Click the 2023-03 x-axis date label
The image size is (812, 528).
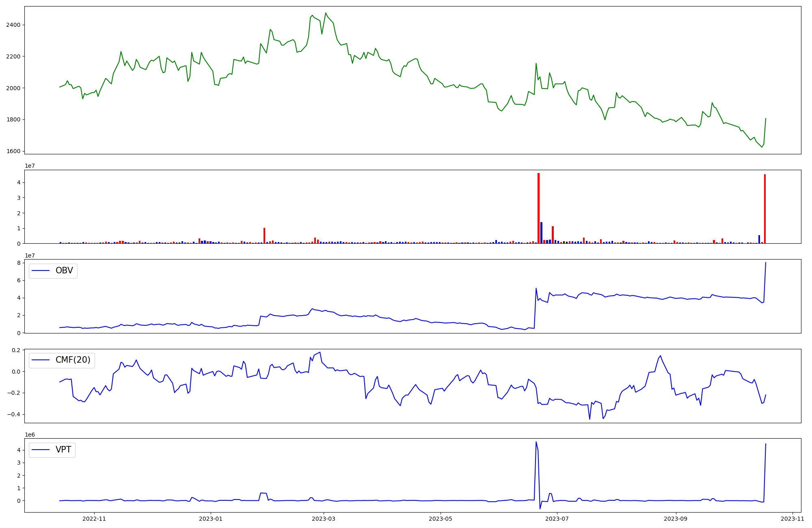click(x=324, y=518)
